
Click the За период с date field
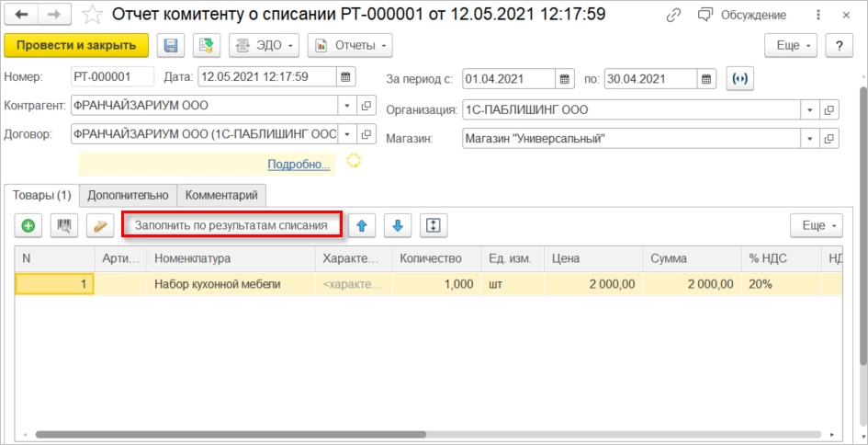[509, 79]
